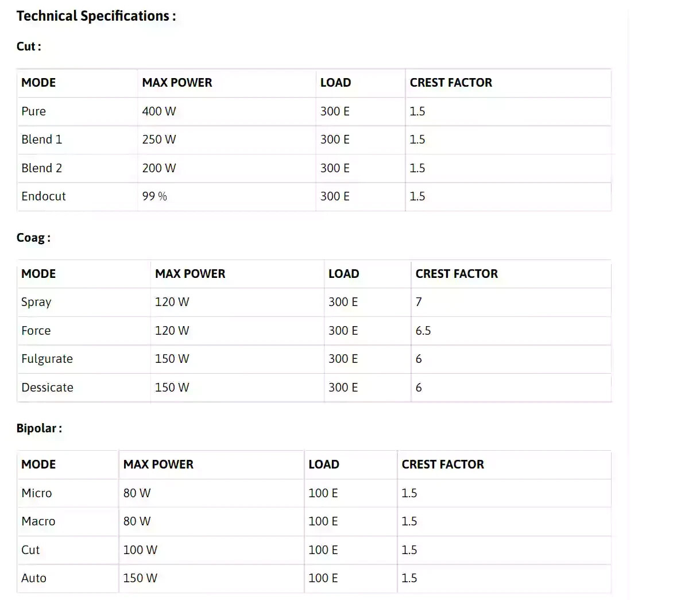The image size is (700, 600).
Task: Click the Endocut mode cell
Action: tap(44, 196)
